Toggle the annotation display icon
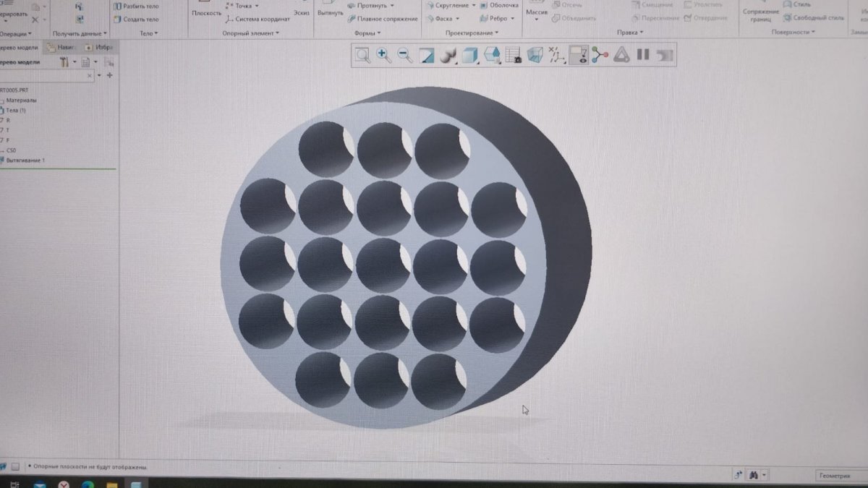The width and height of the screenshot is (868, 488). (x=578, y=55)
